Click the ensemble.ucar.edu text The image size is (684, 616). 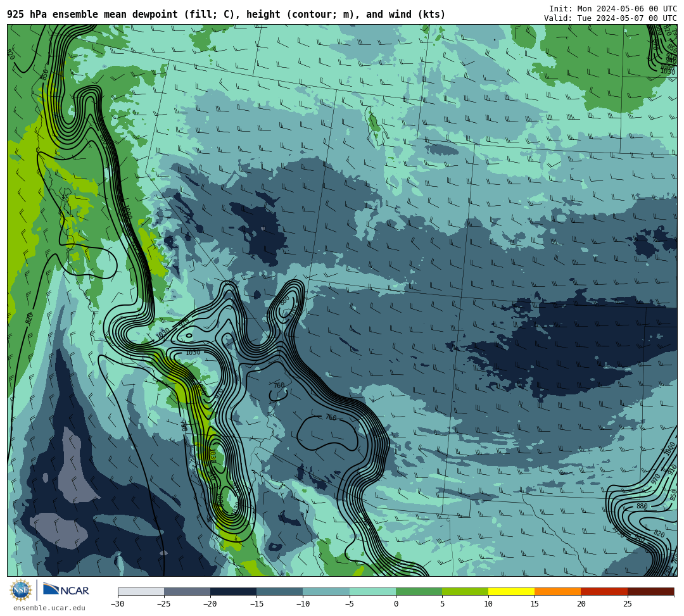(49, 608)
